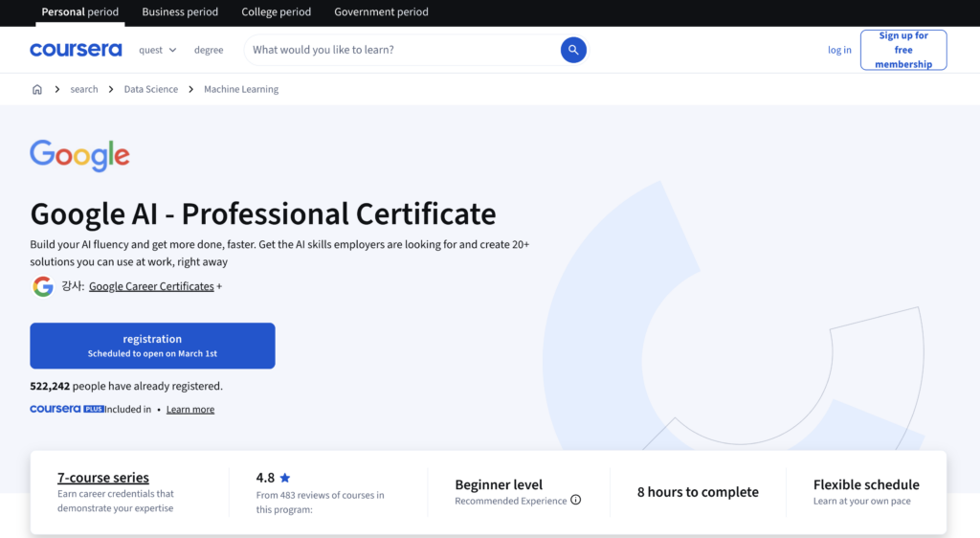Image resolution: width=980 pixels, height=538 pixels.
Task: Click the Google G instructor avatar
Action: pos(43,286)
